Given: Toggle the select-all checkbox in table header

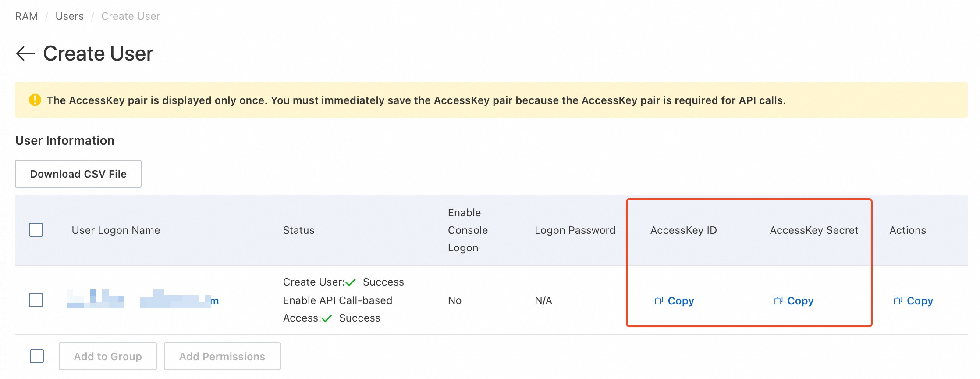Looking at the screenshot, I should (x=36, y=230).
